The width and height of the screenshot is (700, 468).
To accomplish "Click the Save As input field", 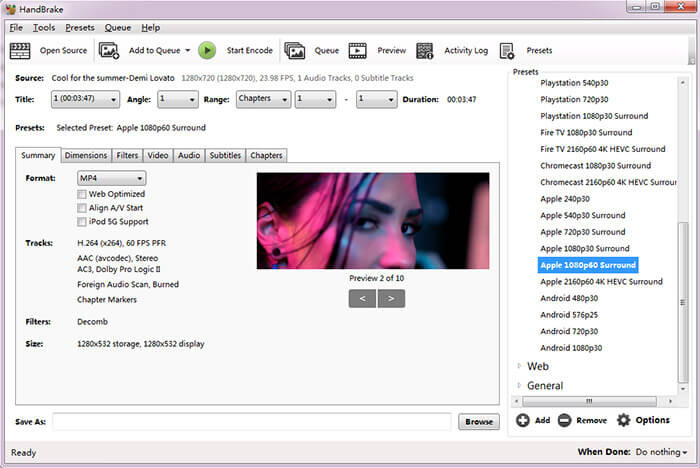I will coord(251,422).
